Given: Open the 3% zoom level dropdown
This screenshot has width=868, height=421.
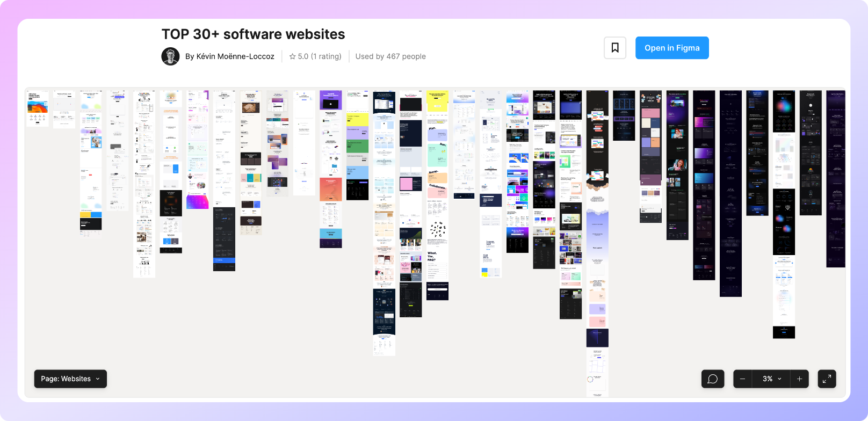Looking at the screenshot, I should (x=771, y=379).
